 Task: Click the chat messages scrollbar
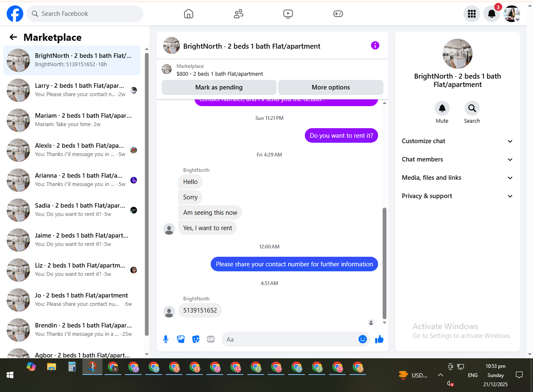click(384, 263)
